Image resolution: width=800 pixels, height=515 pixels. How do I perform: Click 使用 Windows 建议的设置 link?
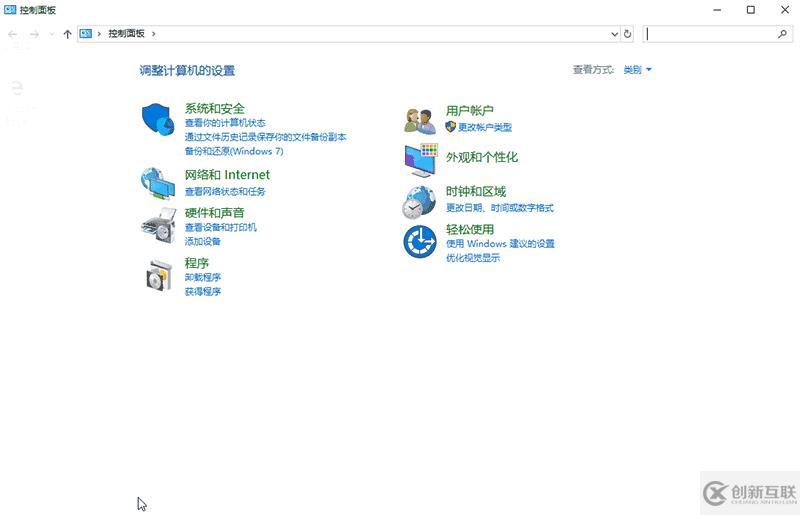(500, 243)
